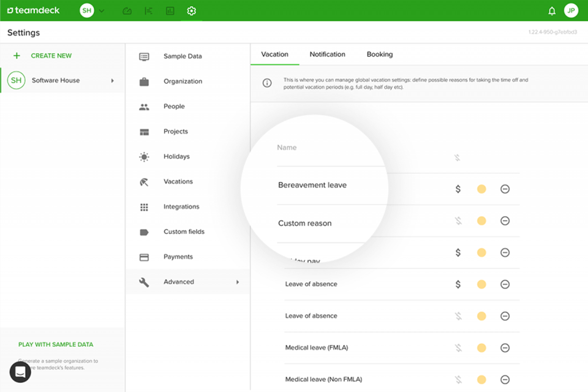Switch to the Booking tab
588x392 pixels.
point(380,55)
